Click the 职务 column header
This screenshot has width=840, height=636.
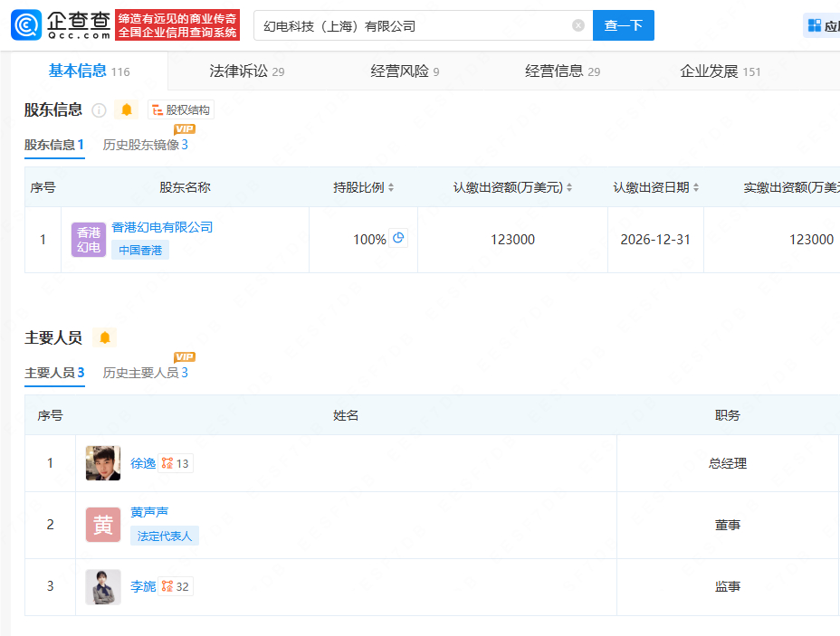click(728, 415)
